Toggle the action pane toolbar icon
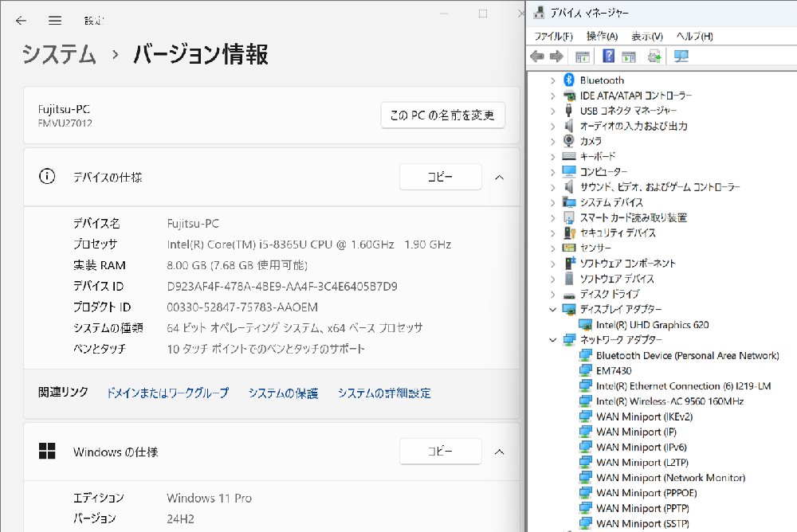Screen dimensions: 797x532 click(629, 57)
